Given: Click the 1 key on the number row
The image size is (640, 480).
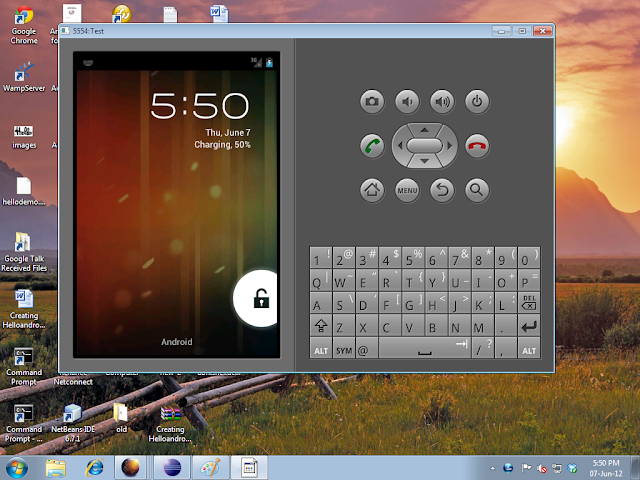Looking at the screenshot, I should [321, 257].
